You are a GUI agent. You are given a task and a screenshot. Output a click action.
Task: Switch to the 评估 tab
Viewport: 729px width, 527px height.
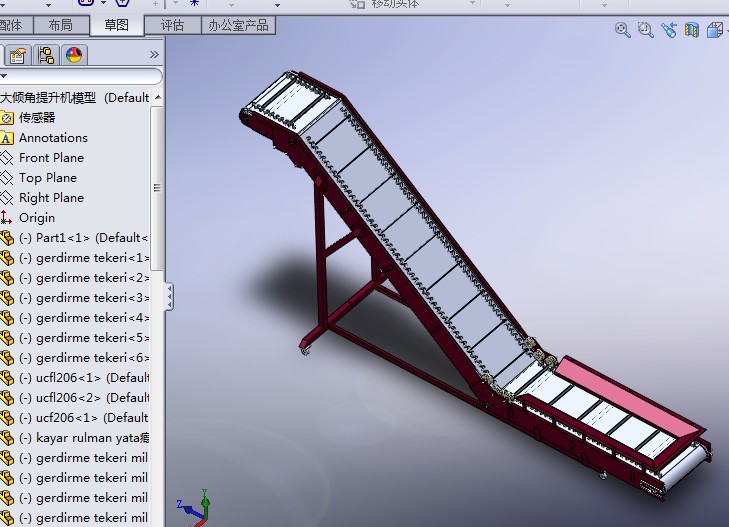pos(172,25)
